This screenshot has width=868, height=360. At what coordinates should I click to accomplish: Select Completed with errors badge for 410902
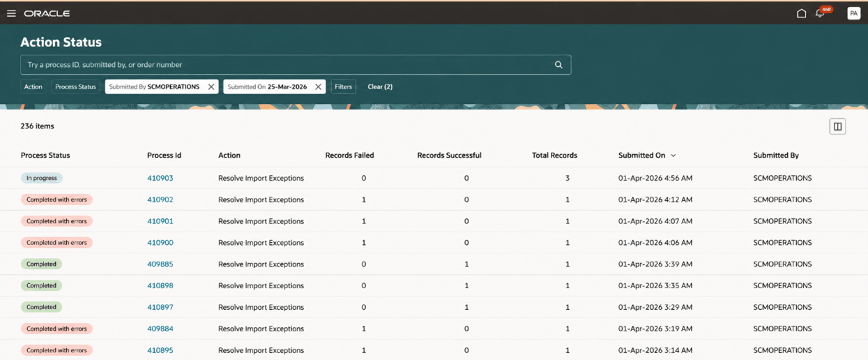(x=56, y=200)
